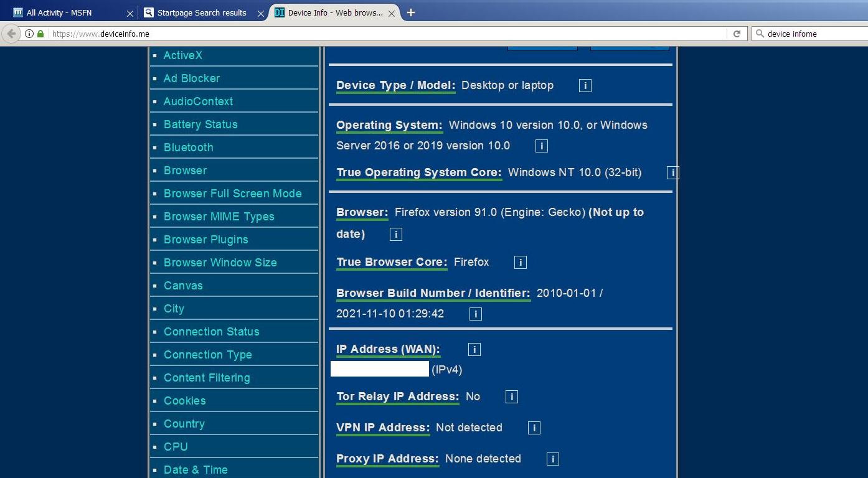Open the ActiveX sidebar link
Viewport: 868px width, 478px height.
pos(183,55)
